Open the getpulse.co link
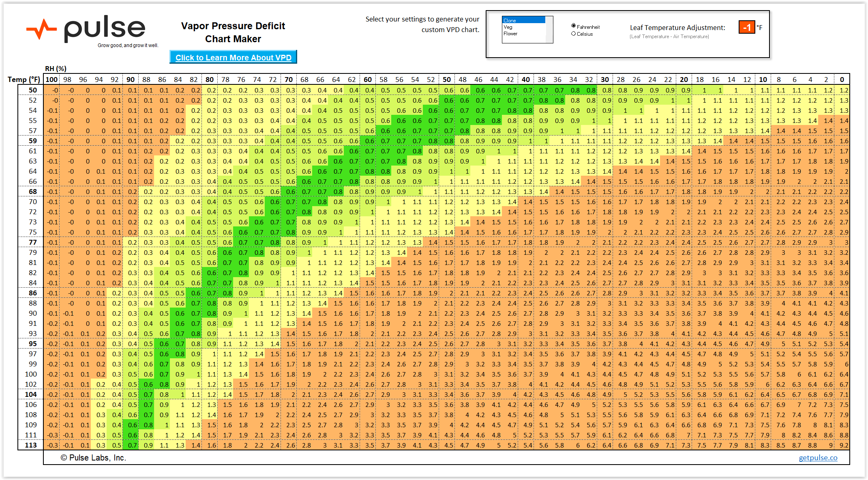868x480 pixels. (x=818, y=458)
